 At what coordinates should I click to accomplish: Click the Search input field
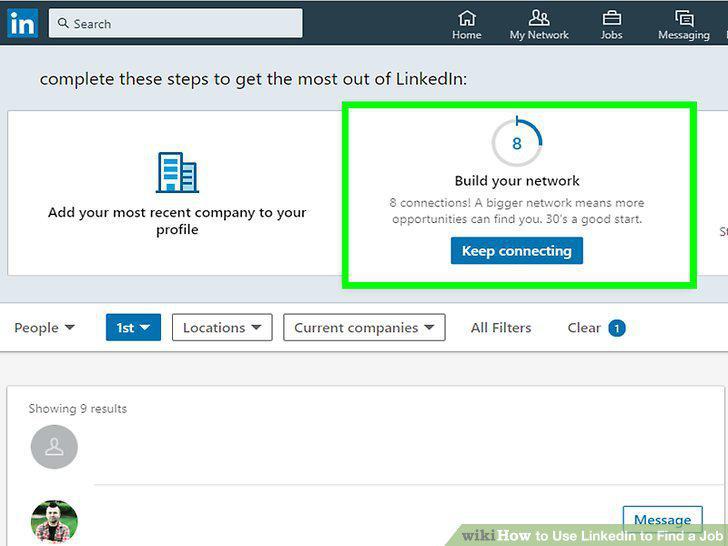(176, 23)
